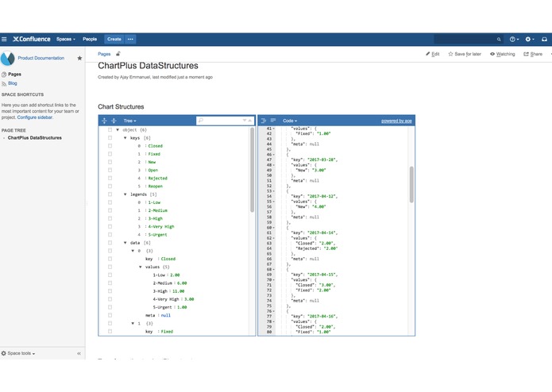Click the Edit pencil icon

pos(428,54)
